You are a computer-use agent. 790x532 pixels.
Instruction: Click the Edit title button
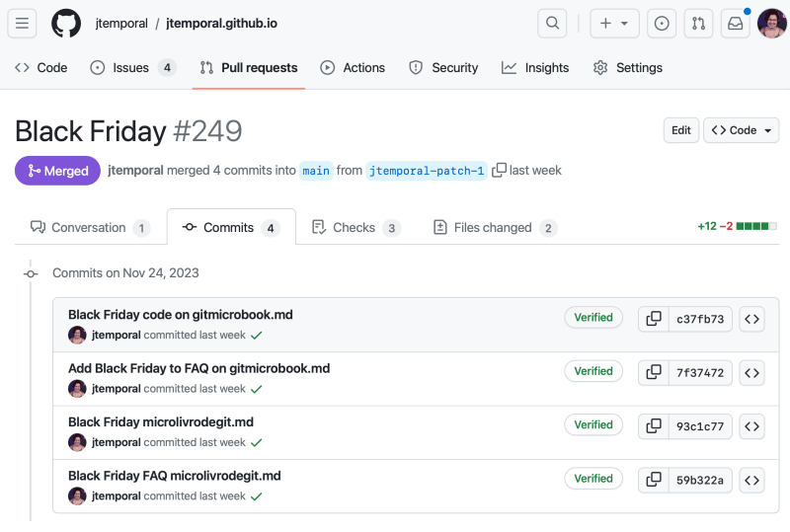pos(681,130)
